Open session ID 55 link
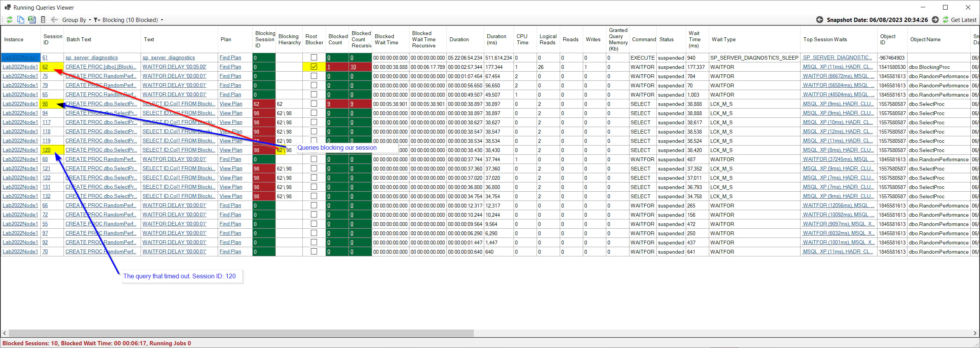Viewport: 980px width, 348px height. coord(45,224)
